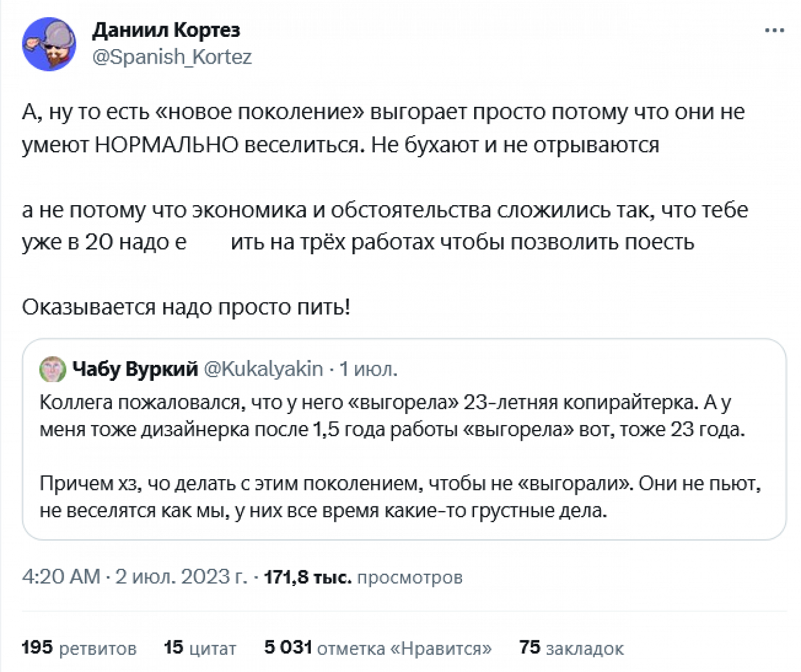Click the line "Оказывается надо просто пить!"
The width and height of the screenshot is (801, 672).
coord(186,307)
